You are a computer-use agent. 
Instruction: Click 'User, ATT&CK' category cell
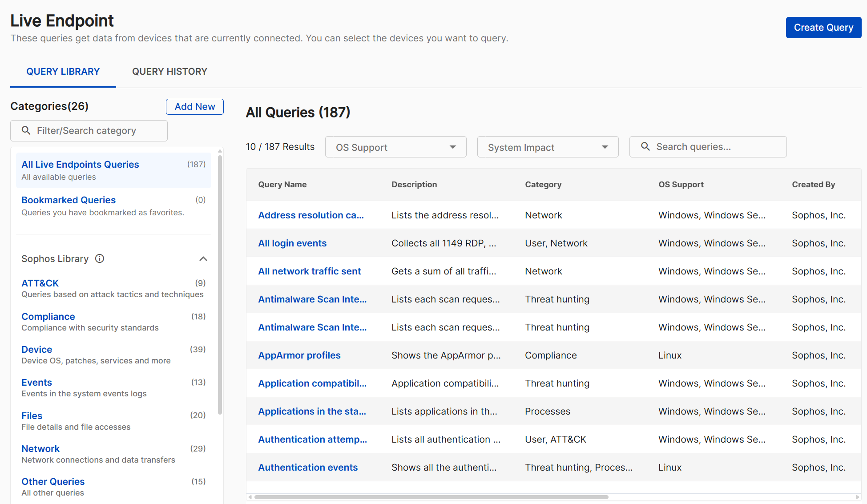point(556,439)
